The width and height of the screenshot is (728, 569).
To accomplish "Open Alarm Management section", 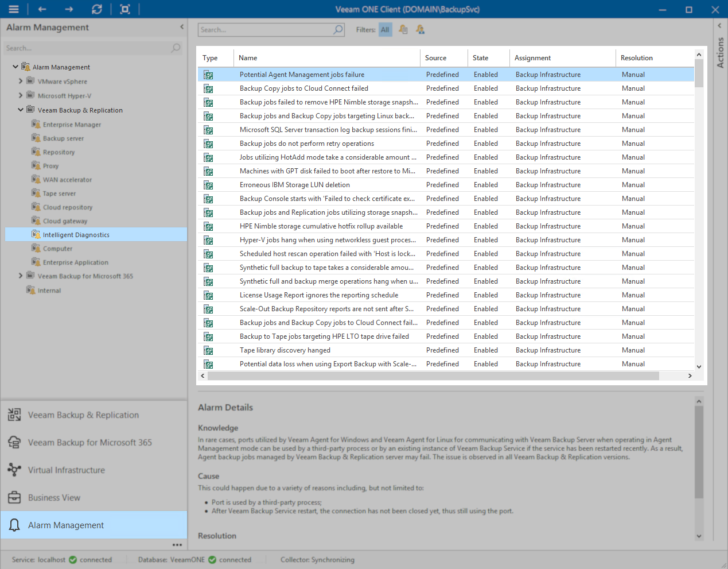I will [94, 525].
